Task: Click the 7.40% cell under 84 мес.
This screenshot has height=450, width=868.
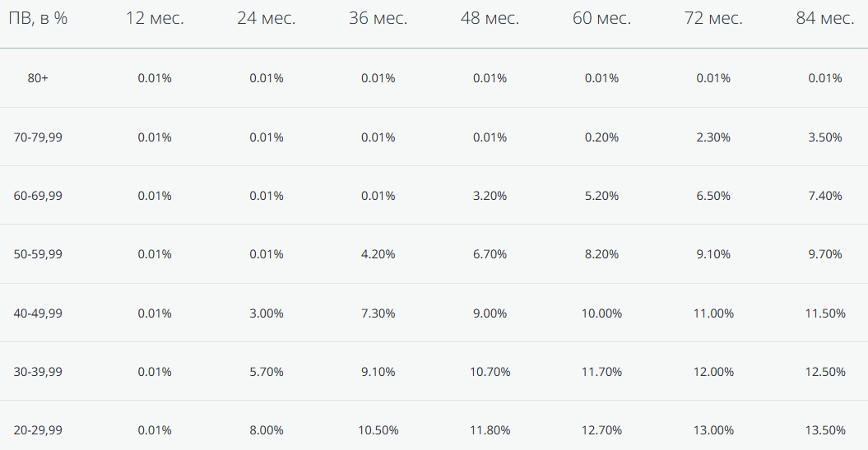Action: pos(825,196)
